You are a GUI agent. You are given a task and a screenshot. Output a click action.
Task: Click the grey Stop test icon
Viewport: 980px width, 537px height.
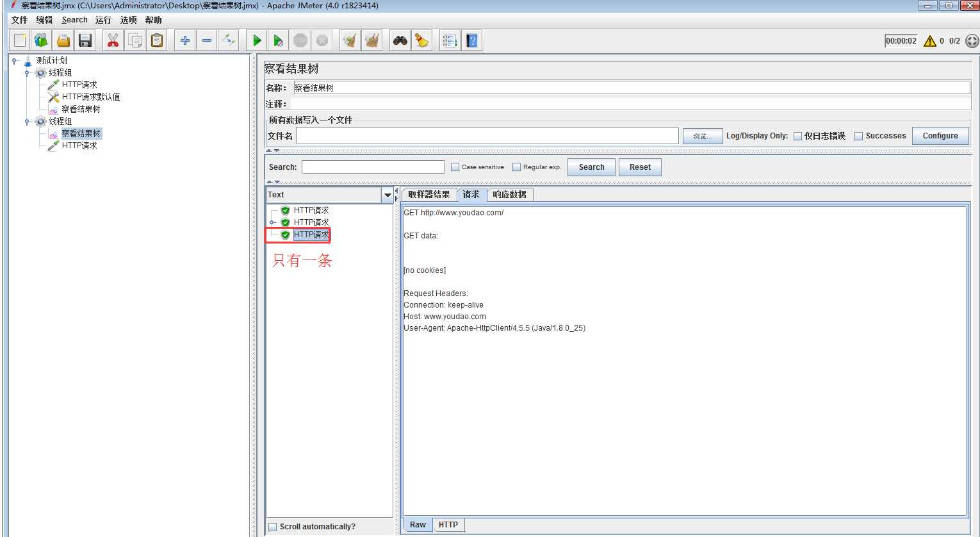pyautogui.click(x=300, y=41)
